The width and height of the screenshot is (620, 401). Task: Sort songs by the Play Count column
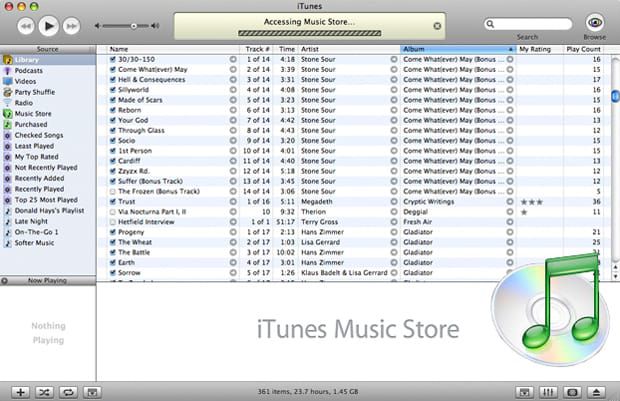click(x=583, y=49)
